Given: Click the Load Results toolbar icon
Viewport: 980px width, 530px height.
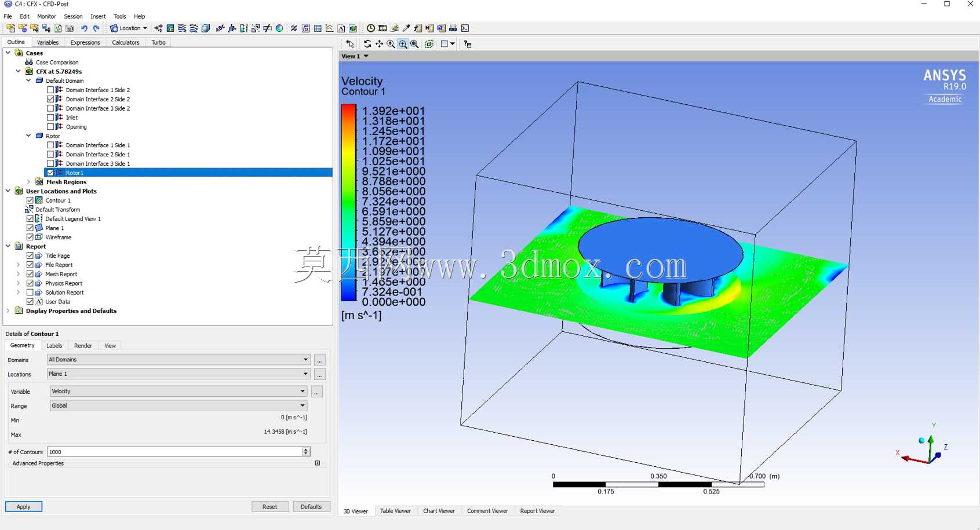Looking at the screenshot, I should (11, 28).
